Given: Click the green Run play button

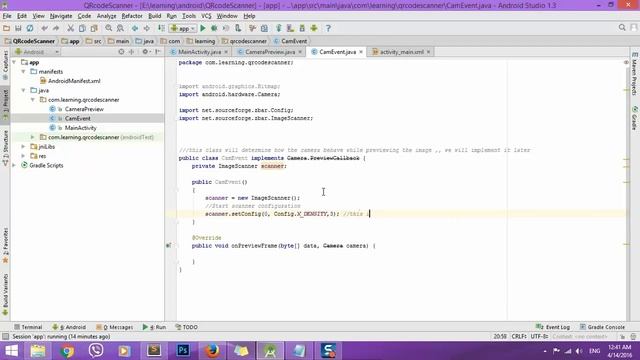Looking at the screenshot, I should click(x=203, y=28).
